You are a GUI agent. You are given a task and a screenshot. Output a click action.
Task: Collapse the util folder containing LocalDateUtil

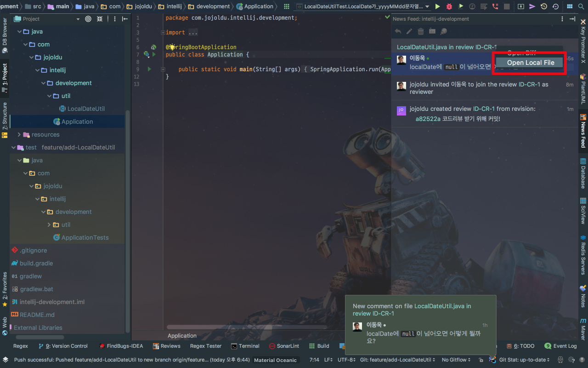coord(50,96)
